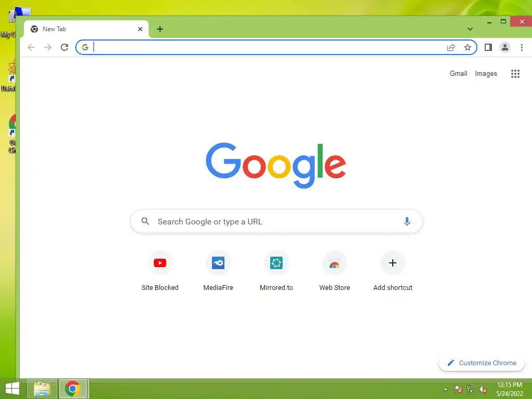Screen dimensions: 532x399
Task: Share this page via the share icon
Action: point(451,47)
